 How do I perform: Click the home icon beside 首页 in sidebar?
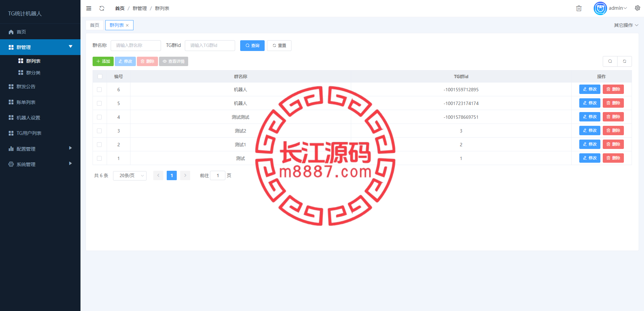click(x=11, y=32)
